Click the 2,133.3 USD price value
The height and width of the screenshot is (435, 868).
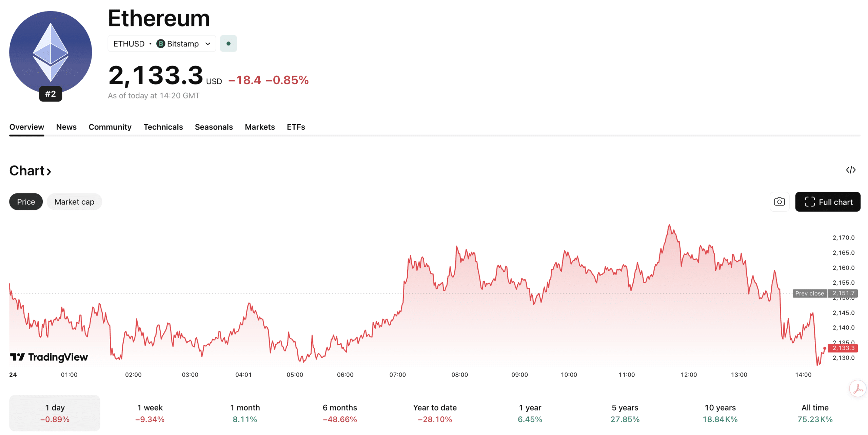(165, 75)
